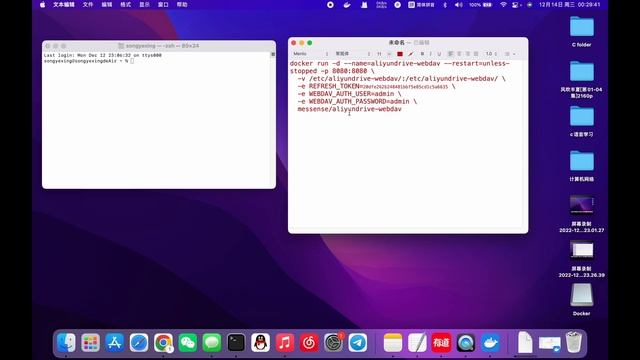Justify text in TextEdit toolbar
The image size is (640, 360).
click(476, 54)
